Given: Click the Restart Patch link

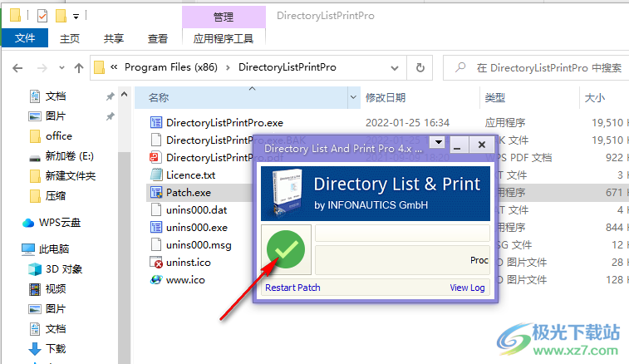Looking at the screenshot, I should click(292, 288).
